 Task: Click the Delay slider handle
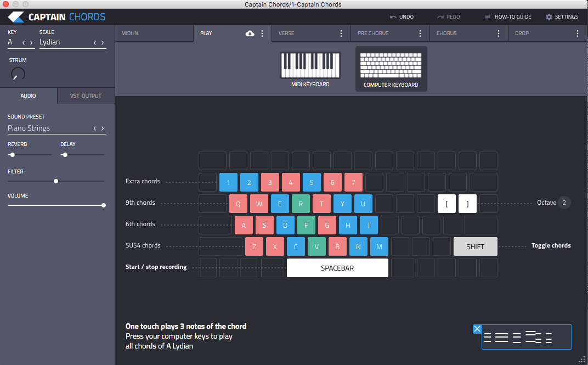(65, 155)
